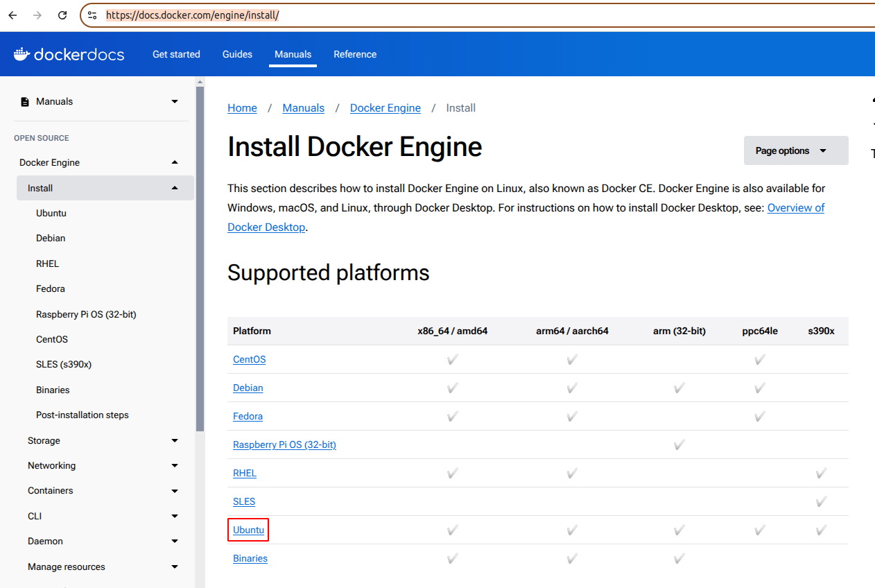875x588 pixels.
Task: Open the Binaries link in platforms table
Action: 250,558
